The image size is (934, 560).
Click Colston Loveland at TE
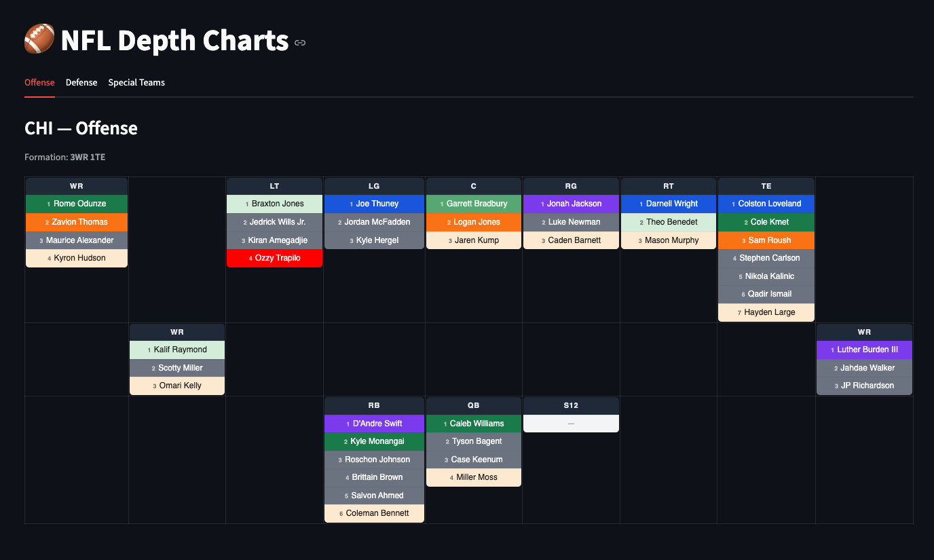766,204
